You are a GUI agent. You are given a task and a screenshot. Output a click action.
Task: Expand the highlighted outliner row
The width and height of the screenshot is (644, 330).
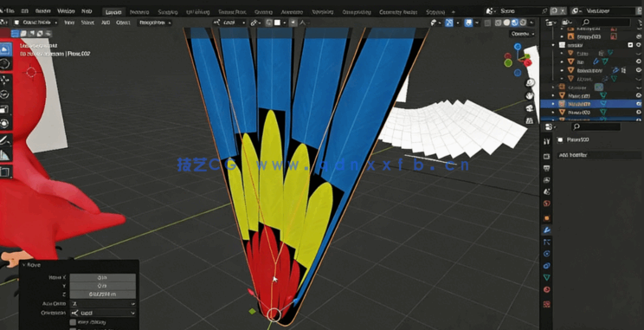point(553,104)
